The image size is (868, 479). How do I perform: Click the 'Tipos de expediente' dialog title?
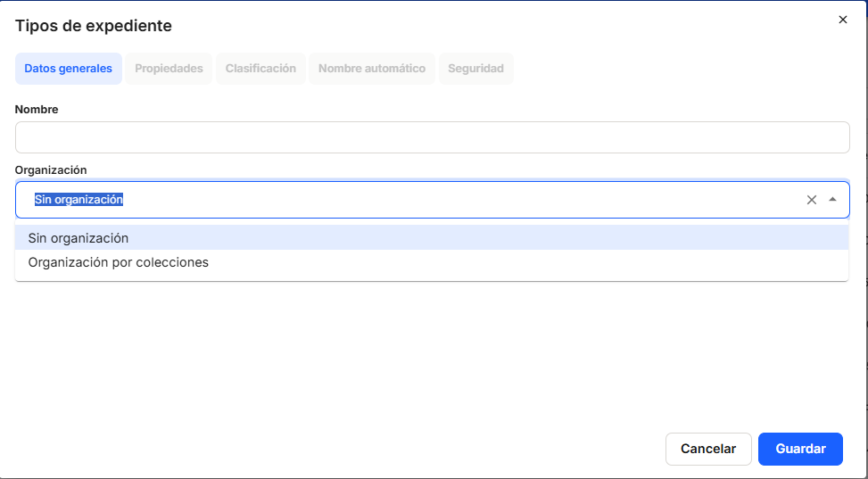[x=94, y=26]
